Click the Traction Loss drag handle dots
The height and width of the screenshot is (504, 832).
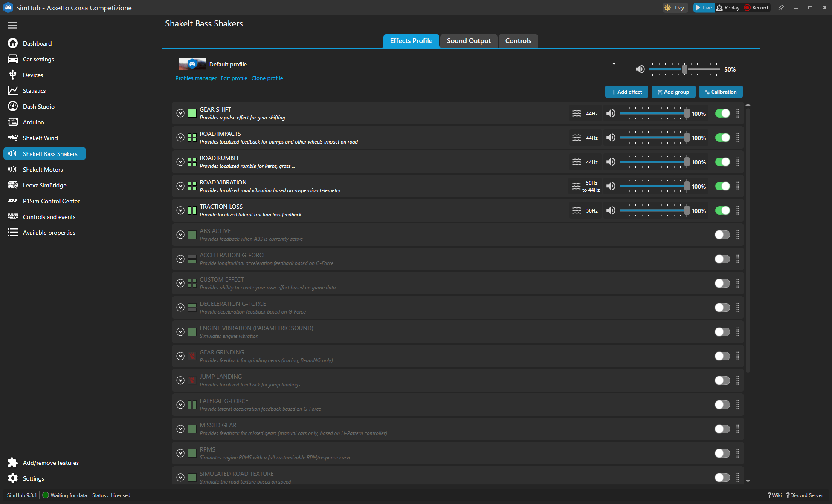(737, 210)
